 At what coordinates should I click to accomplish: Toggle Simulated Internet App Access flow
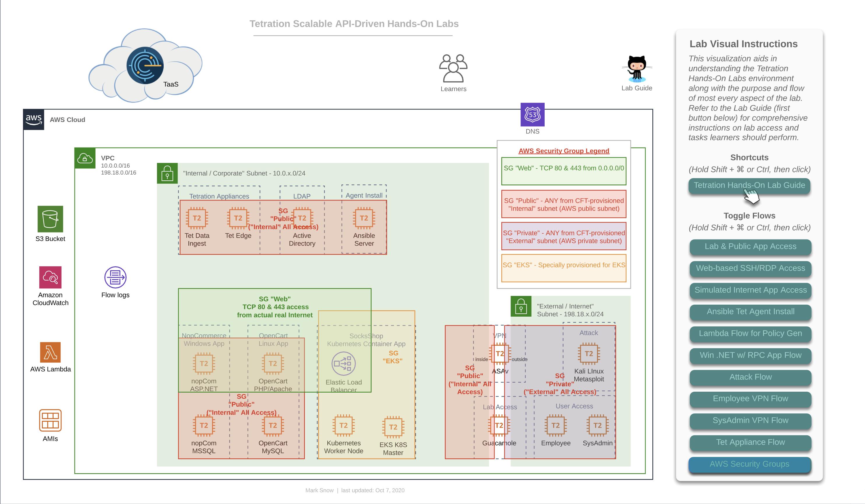point(750,290)
